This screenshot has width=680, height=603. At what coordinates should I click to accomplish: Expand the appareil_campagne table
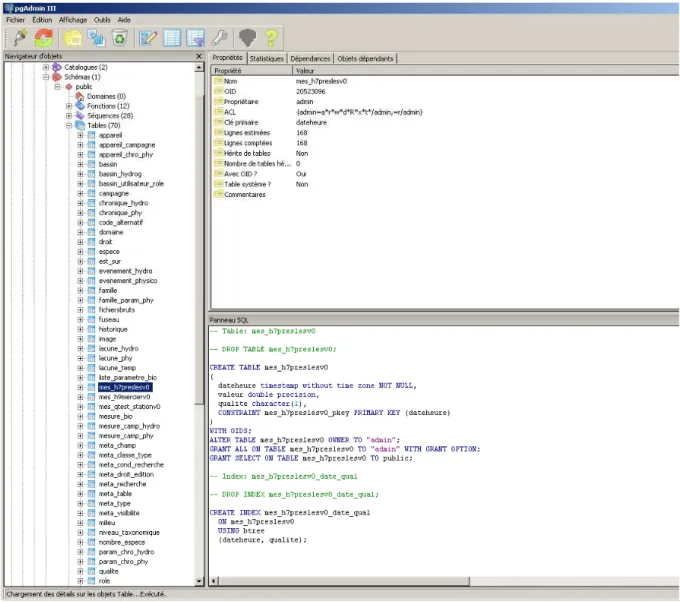point(80,145)
